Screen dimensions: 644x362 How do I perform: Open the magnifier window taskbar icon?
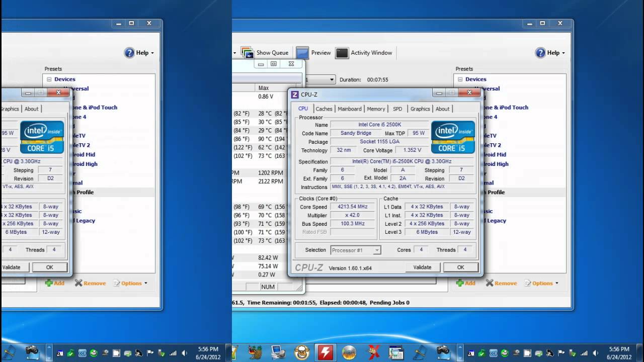[x=396, y=352]
